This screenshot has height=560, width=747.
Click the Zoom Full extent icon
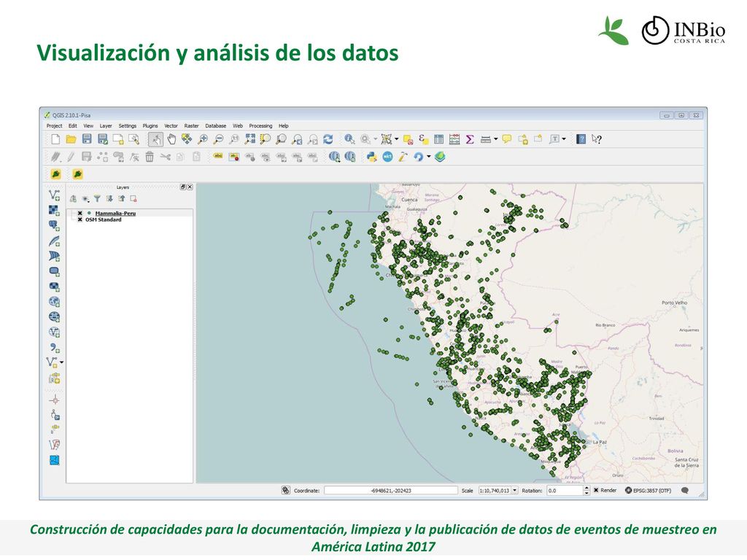(249, 139)
